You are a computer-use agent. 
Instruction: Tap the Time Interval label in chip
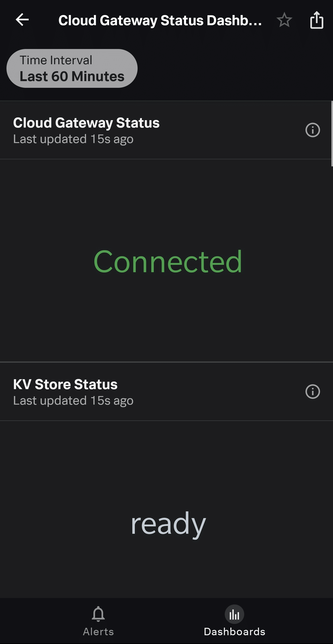click(56, 60)
